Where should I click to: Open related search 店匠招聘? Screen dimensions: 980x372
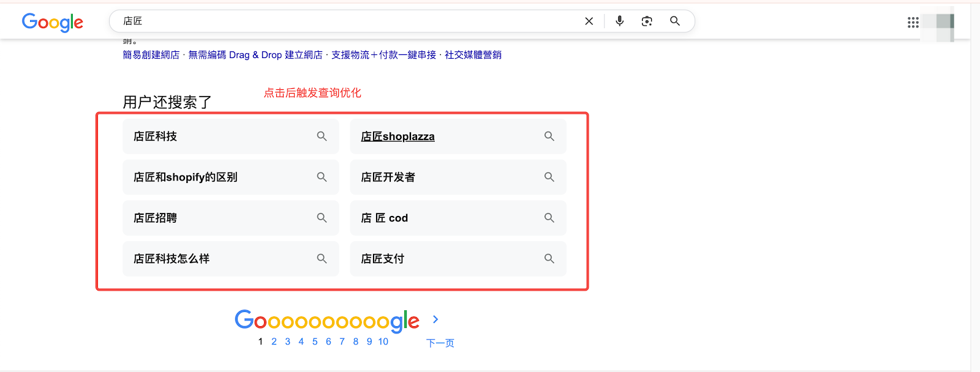pos(230,218)
